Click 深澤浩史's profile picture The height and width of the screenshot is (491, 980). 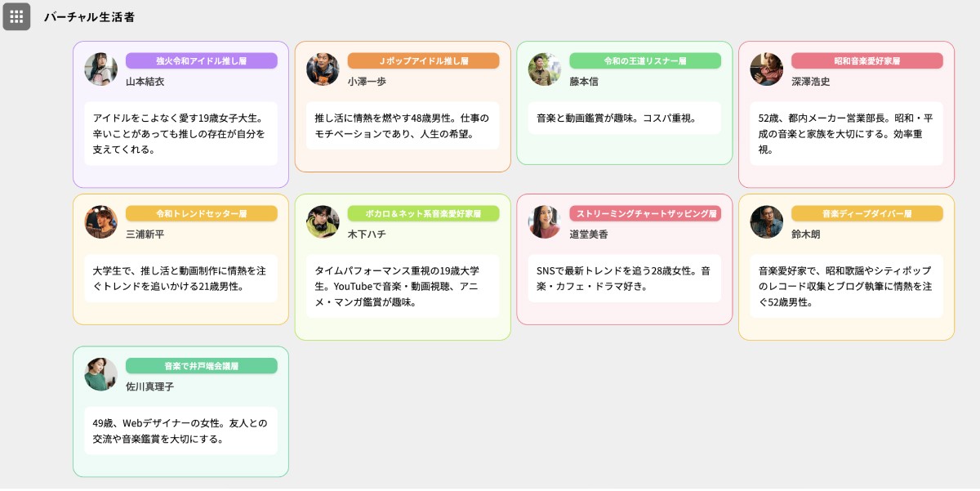767,69
